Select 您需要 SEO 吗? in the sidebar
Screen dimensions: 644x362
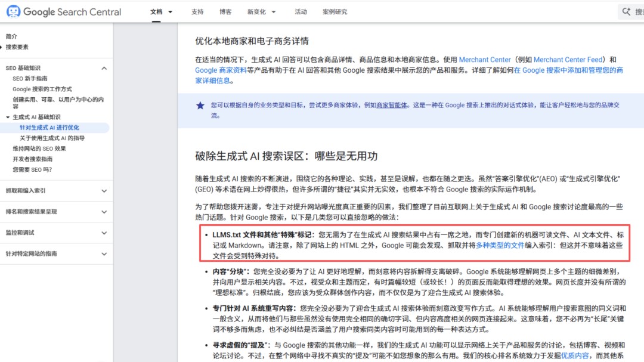click(32, 170)
